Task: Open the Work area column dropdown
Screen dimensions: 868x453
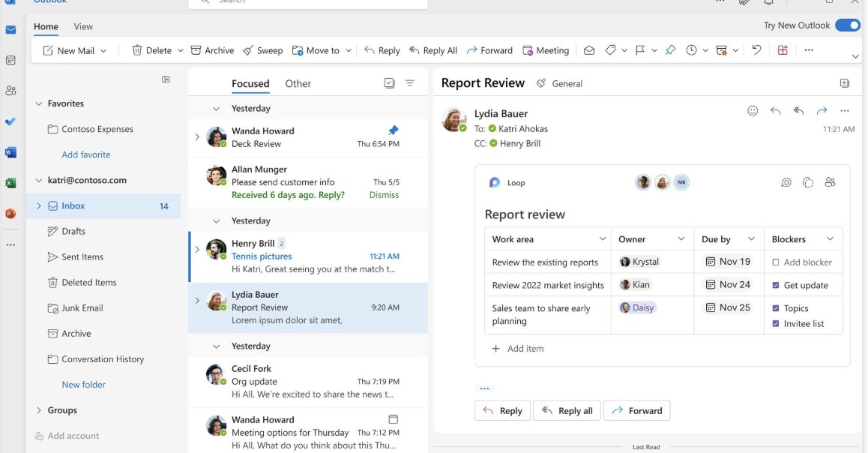Action: (604, 238)
